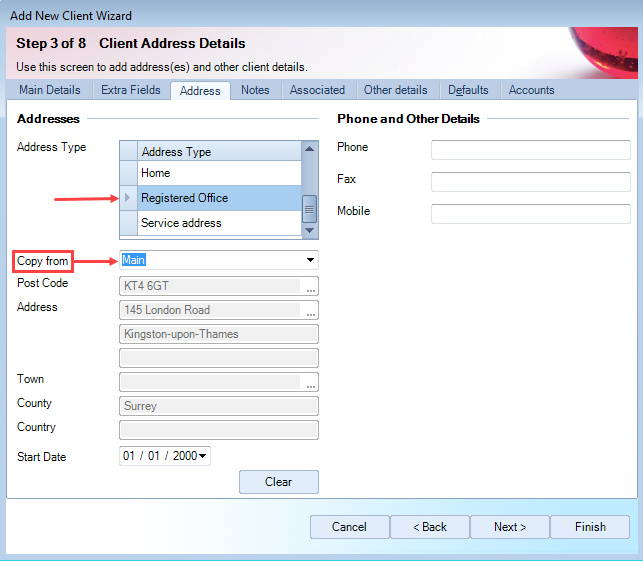This screenshot has width=643, height=561.
Task: Expand the Copy from dropdown arrow
Action: (x=310, y=260)
